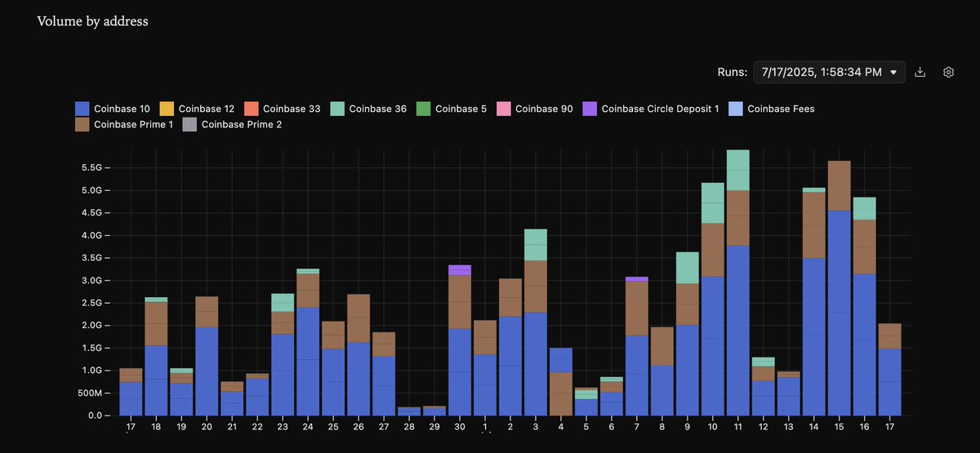Viewport: 980px width, 453px height.
Task: Toggle Coinbase Fees legend series
Action: point(772,109)
